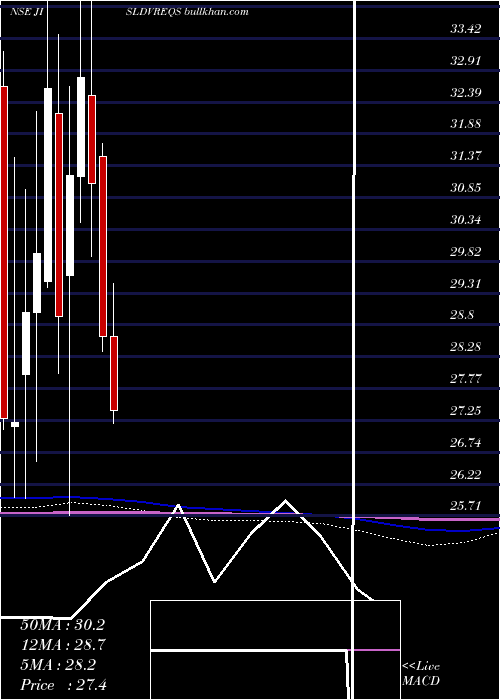Viewport: 500px width, 700px height.
Task: Click the 25.71 price axis label
Action: (x=466, y=506)
